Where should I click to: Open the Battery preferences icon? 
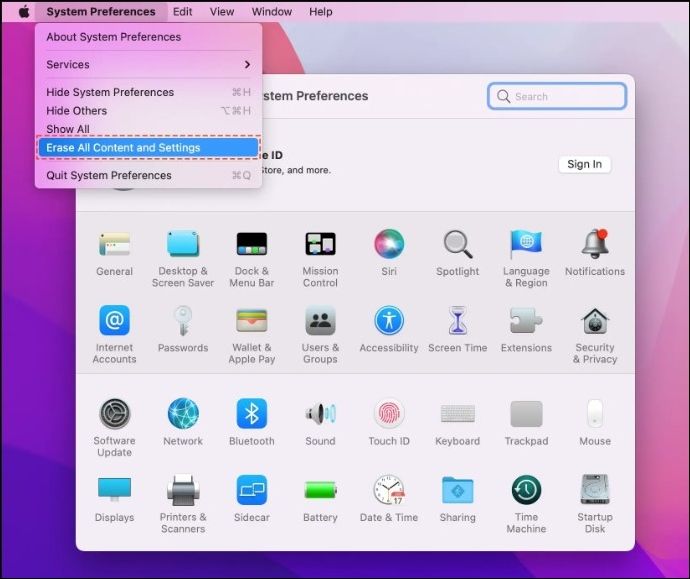[x=320, y=491]
